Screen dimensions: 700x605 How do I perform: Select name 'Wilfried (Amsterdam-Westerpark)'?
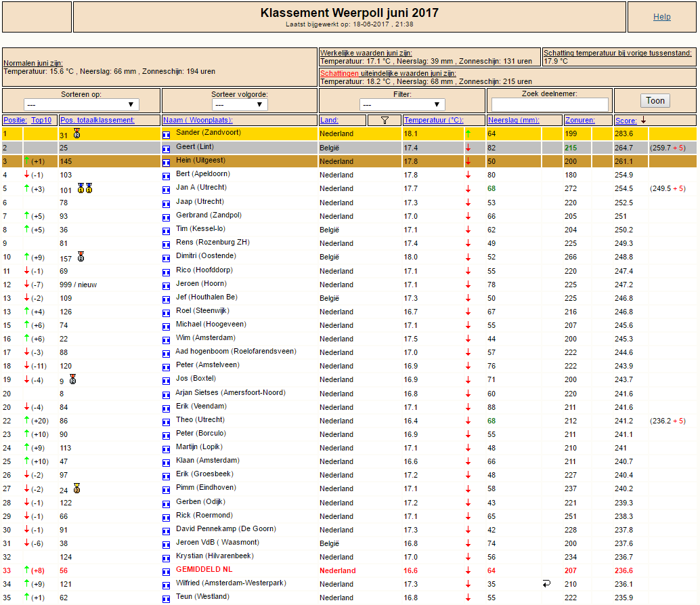[231, 583]
